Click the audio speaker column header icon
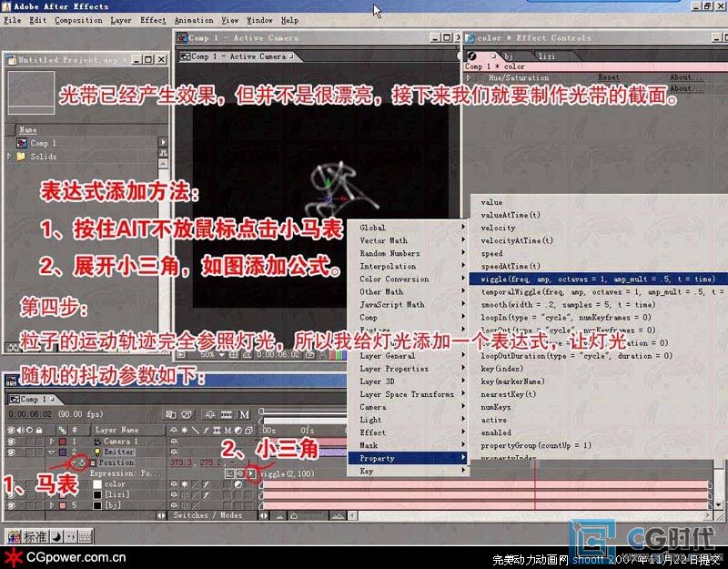Viewport: 728px width, 569px height. coord(20,430)
